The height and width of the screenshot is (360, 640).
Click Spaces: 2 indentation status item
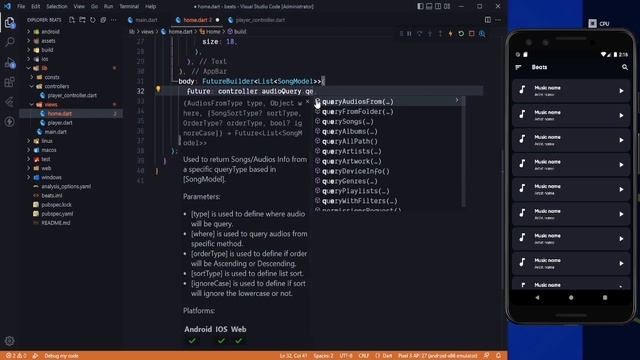coord(323,356)
